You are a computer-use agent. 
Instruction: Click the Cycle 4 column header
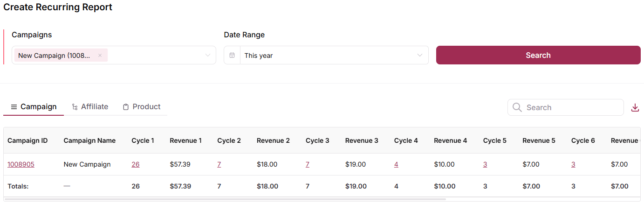pos(406,140)
